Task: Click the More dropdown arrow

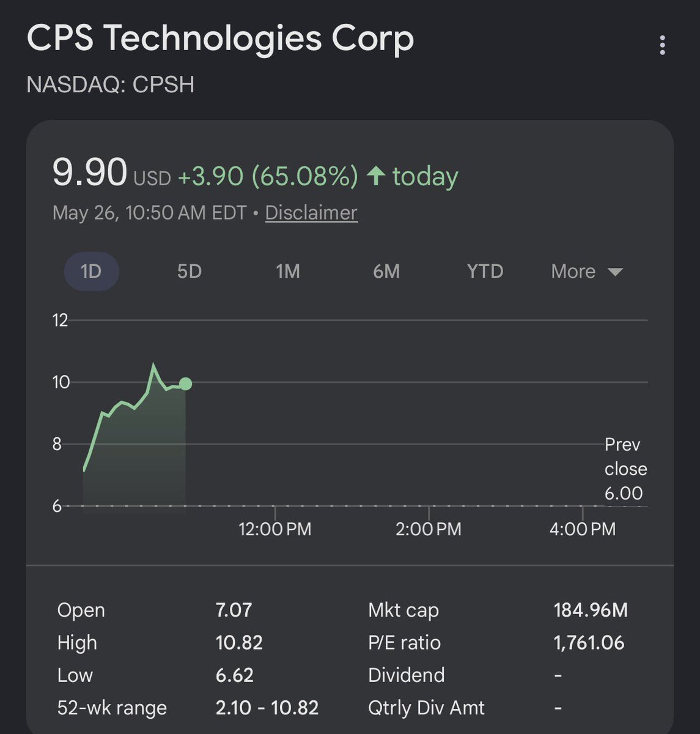Action: pos(616,272)
